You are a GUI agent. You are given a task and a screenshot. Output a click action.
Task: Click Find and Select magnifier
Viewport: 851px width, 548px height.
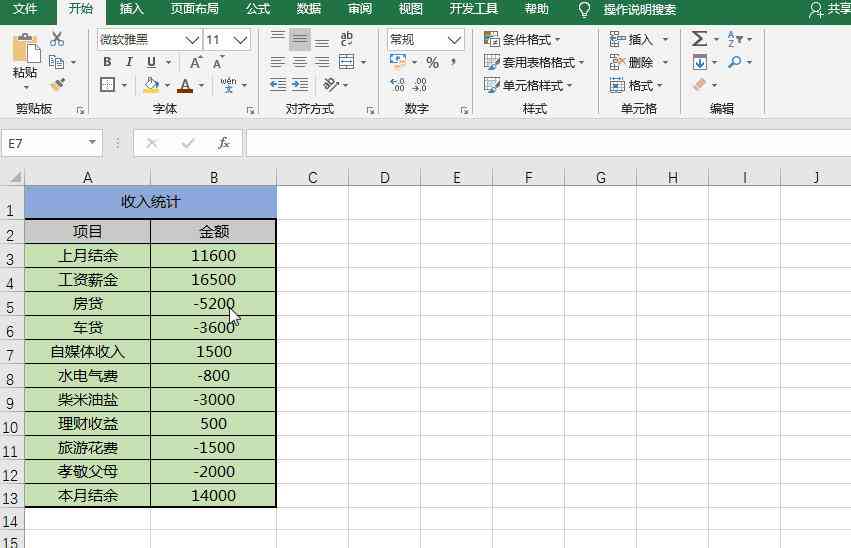pyautogui.click(x=735, y=62)
